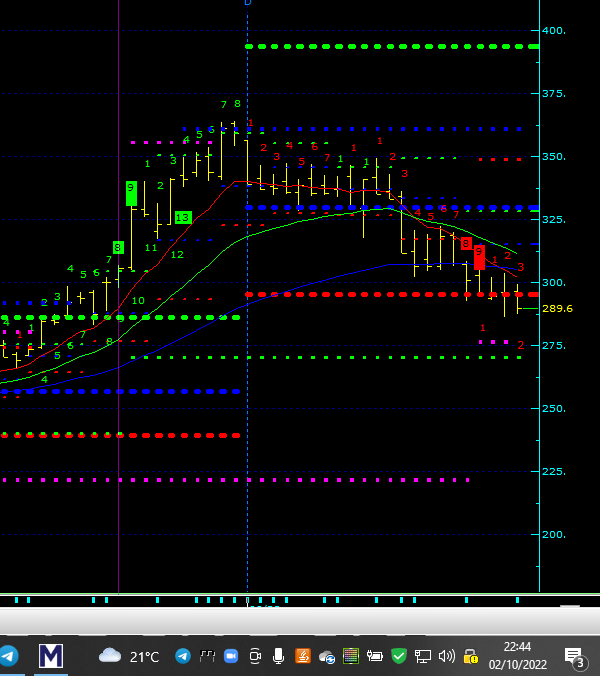
Task: Open the Meet Now camera tray icon
Action: [255, 656]
